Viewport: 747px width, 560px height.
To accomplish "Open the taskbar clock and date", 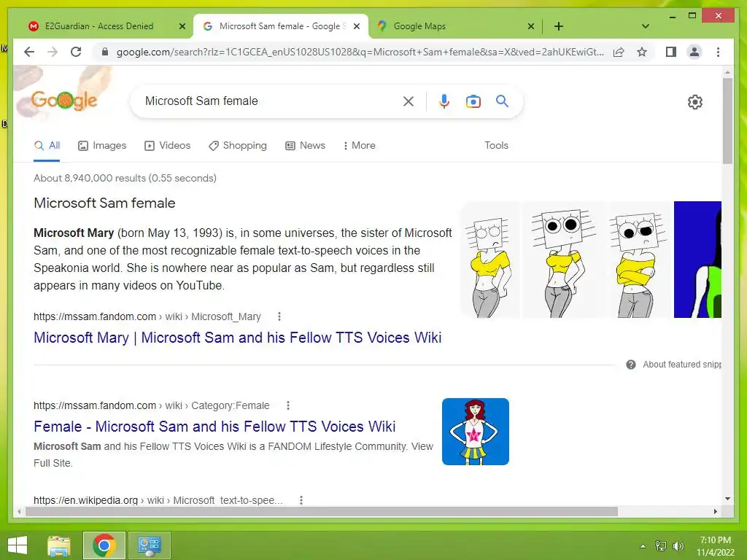I will click(x=715, y=546).
